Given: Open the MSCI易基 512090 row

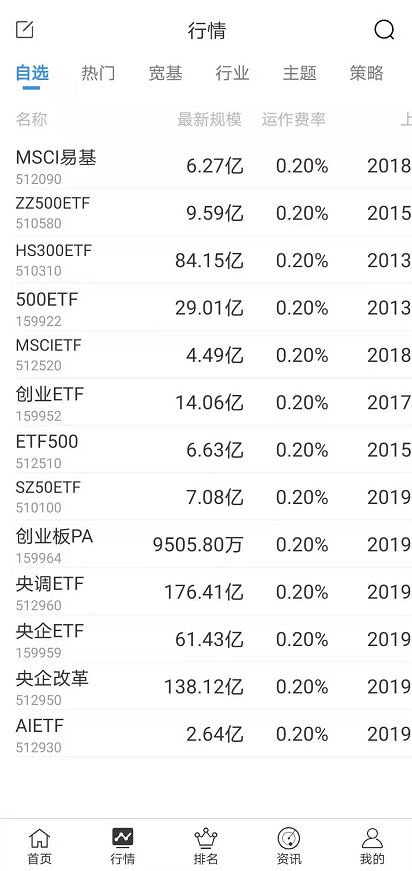Looking at the screenshot, I should coord(206,166).
